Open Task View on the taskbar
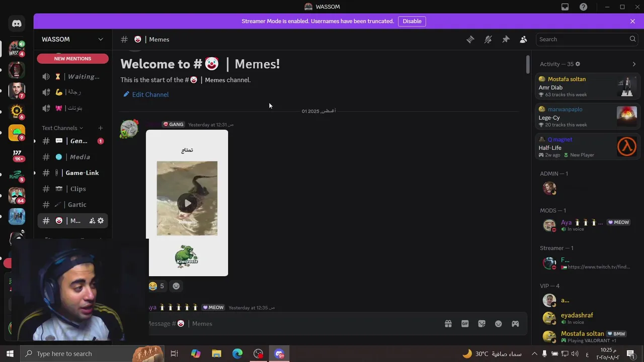The image size is (644, 362). pyautogui.click(x=175, y=353)
